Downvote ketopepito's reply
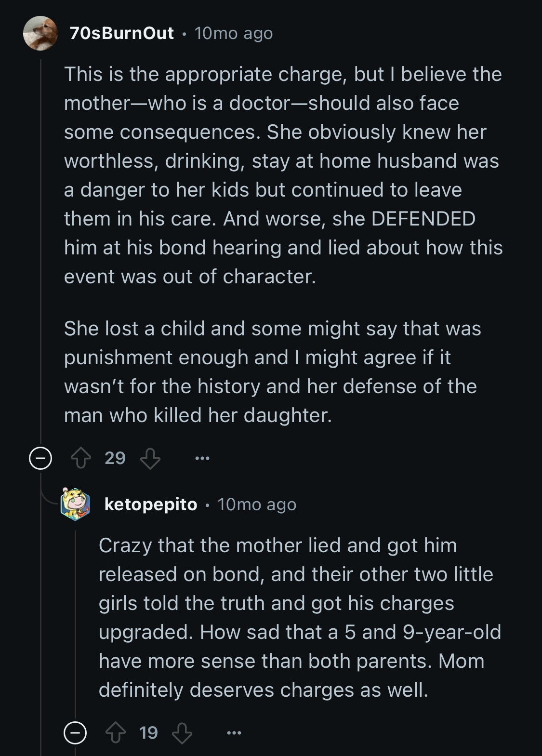 point(182,733)
